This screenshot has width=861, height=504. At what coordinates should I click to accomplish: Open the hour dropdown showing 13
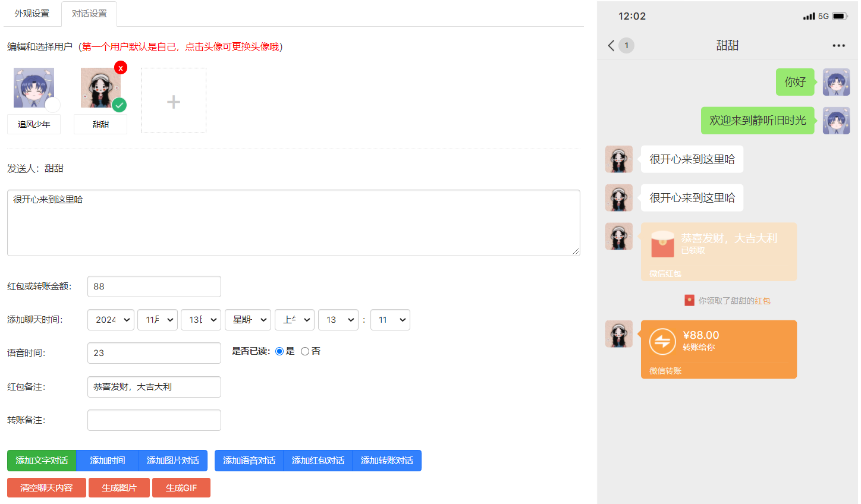pyautogui.click(x=338, y=320)
